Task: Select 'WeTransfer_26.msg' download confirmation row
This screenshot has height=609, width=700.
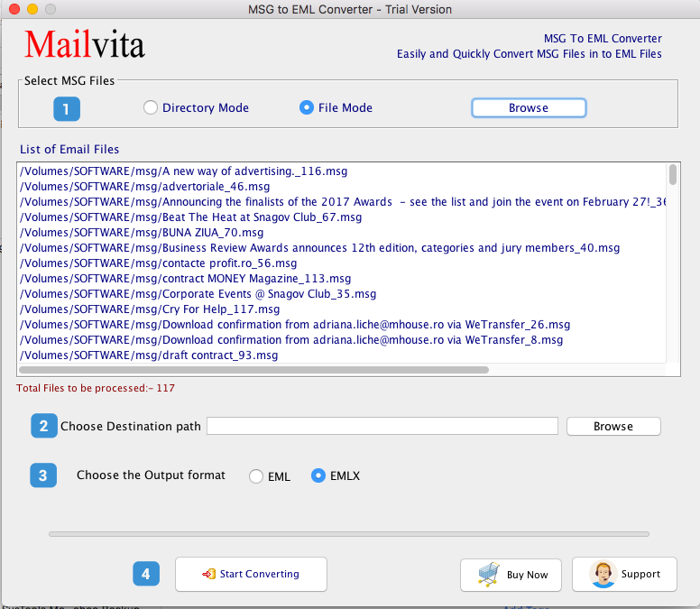Action: coord(342,325)
